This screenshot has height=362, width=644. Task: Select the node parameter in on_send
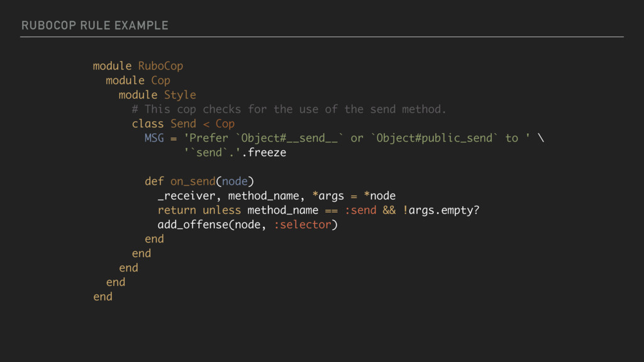tap(235, 182)
